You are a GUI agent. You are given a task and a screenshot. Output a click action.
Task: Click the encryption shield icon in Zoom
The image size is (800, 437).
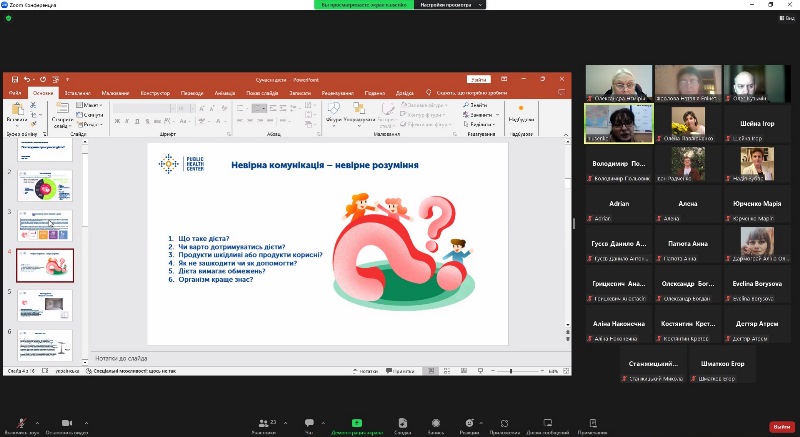coord(8,18)
